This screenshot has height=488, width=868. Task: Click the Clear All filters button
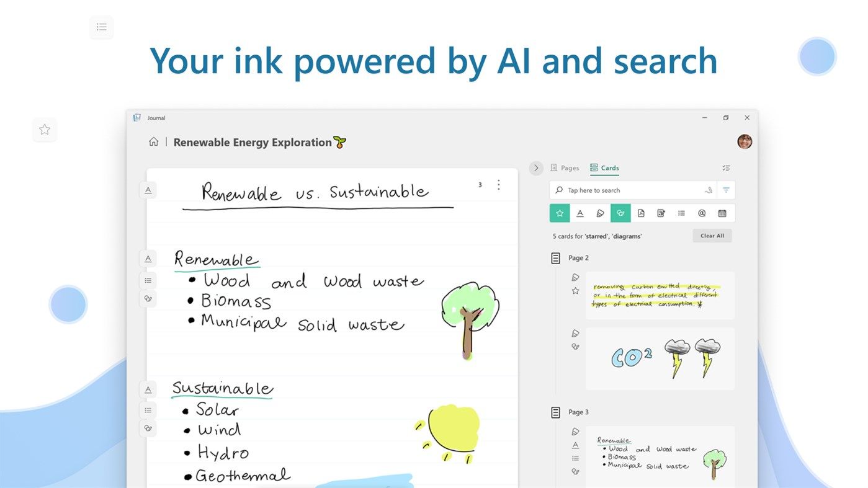[x=712, y=236]
